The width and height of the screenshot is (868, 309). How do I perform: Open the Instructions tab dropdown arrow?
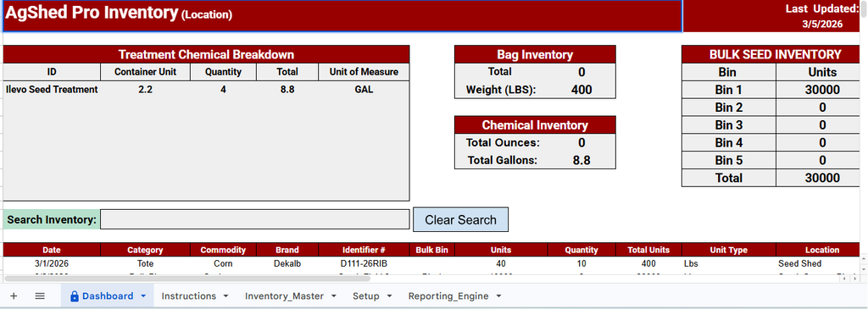[225, 296]
